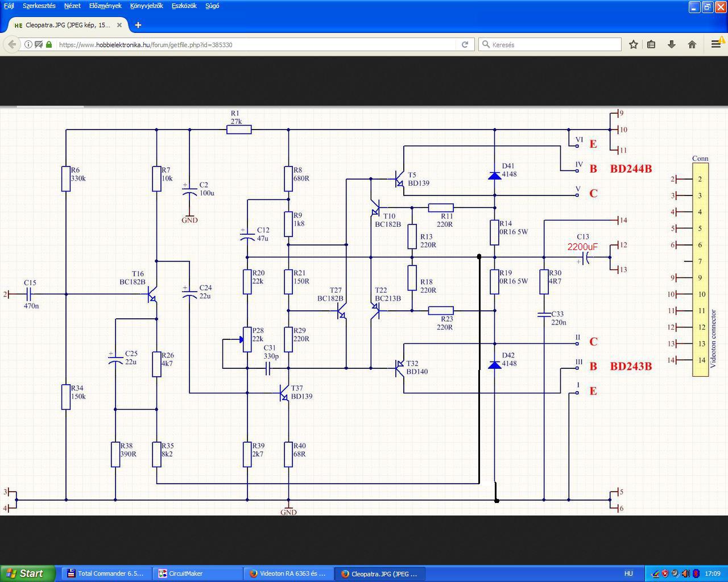Show site information via the info icon

tap(28, 44)
